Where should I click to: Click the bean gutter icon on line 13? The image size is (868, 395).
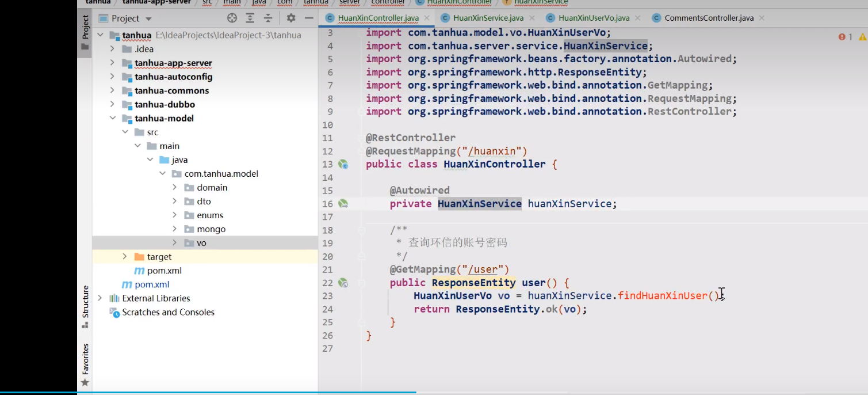[x=343, y=164]
